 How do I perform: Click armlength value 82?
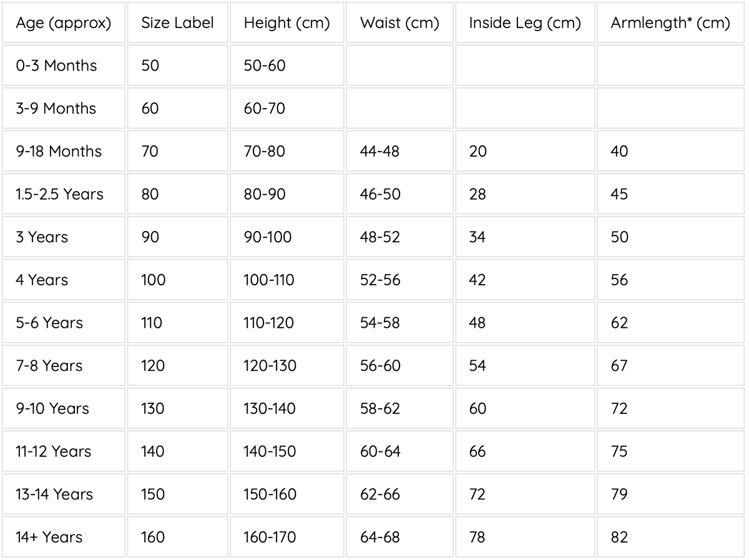tap(671, 537)
